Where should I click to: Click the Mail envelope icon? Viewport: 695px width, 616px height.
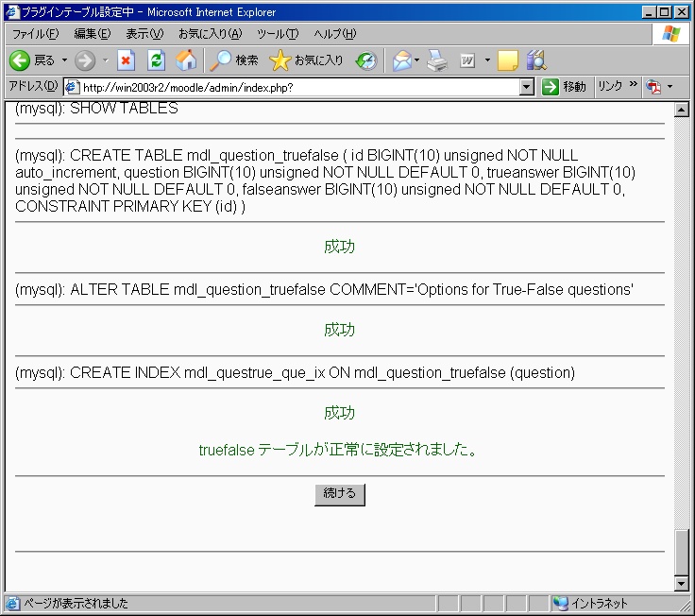tap(402, 60)
